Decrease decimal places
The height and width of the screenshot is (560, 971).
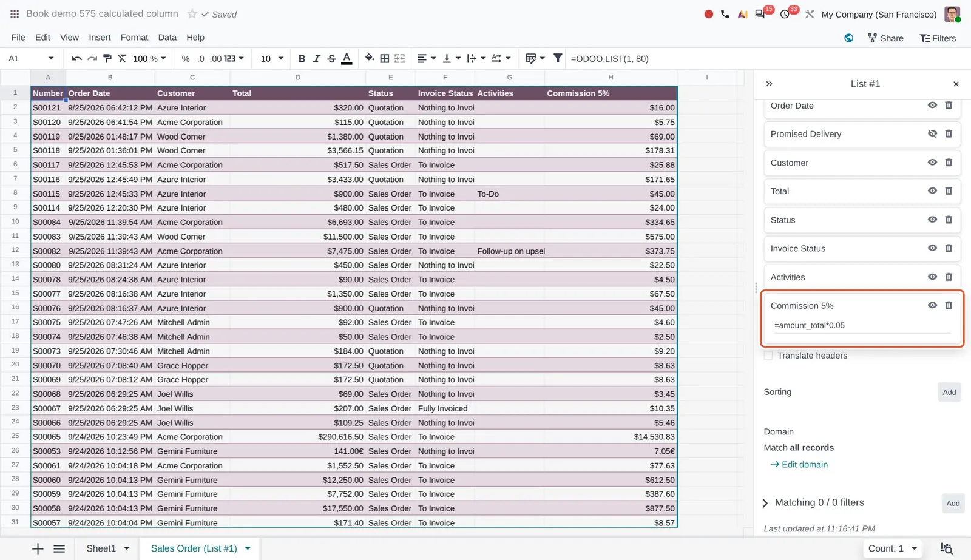click(201, 59)
